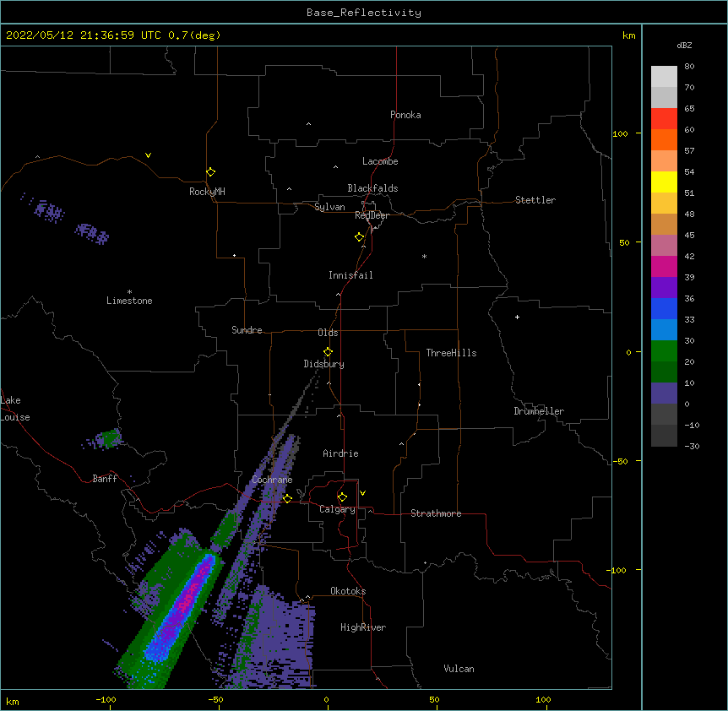Click the magenta core of the radar echo

[x=188, y=599]
